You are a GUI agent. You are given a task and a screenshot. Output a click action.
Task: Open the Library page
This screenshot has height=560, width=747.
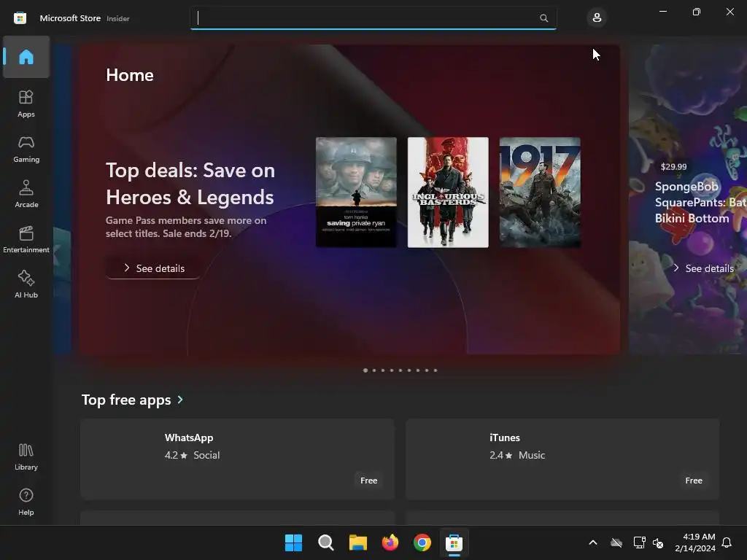[x=26, y=456]
